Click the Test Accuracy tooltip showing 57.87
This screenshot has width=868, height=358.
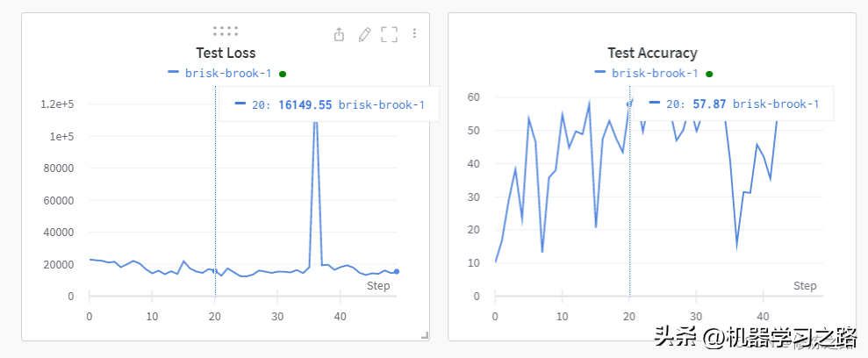[x=731, y=104]
